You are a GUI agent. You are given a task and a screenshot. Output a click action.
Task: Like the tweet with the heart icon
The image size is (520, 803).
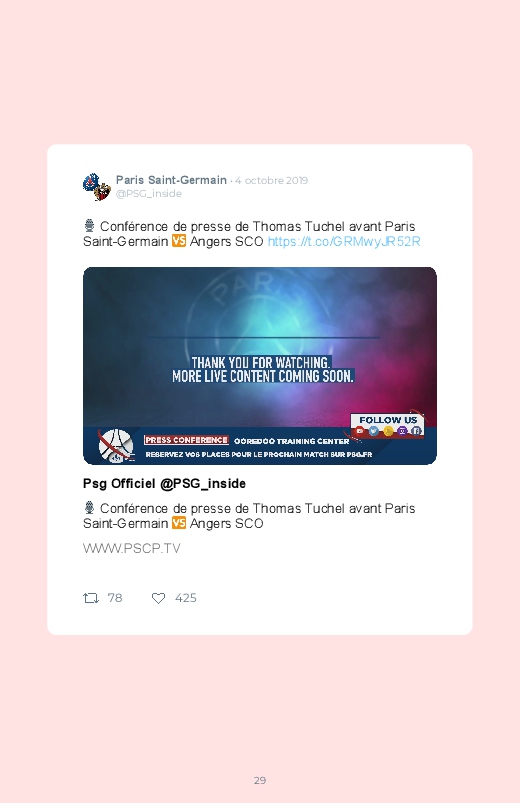point(158,598)
